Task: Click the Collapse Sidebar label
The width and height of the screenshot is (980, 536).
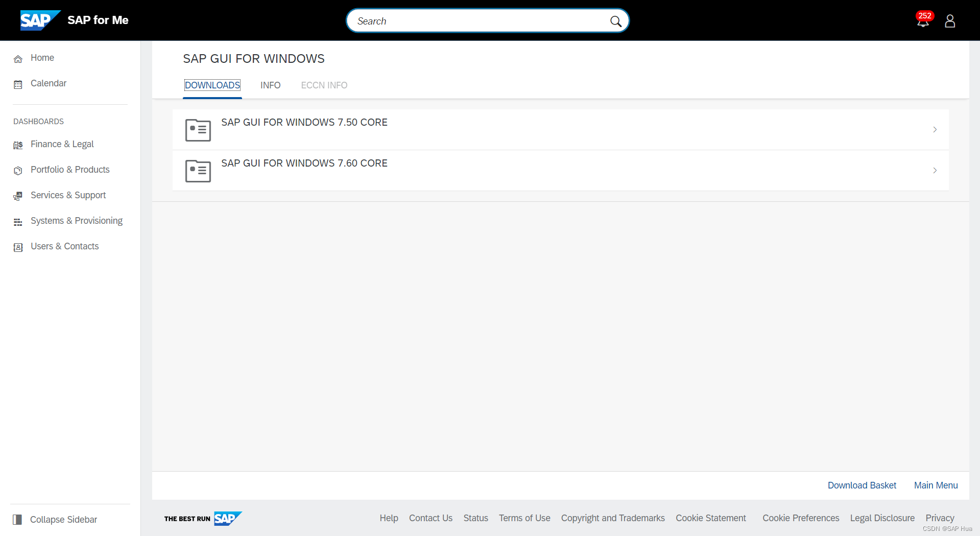Action: pyautogui.click(x=63, y=520)
